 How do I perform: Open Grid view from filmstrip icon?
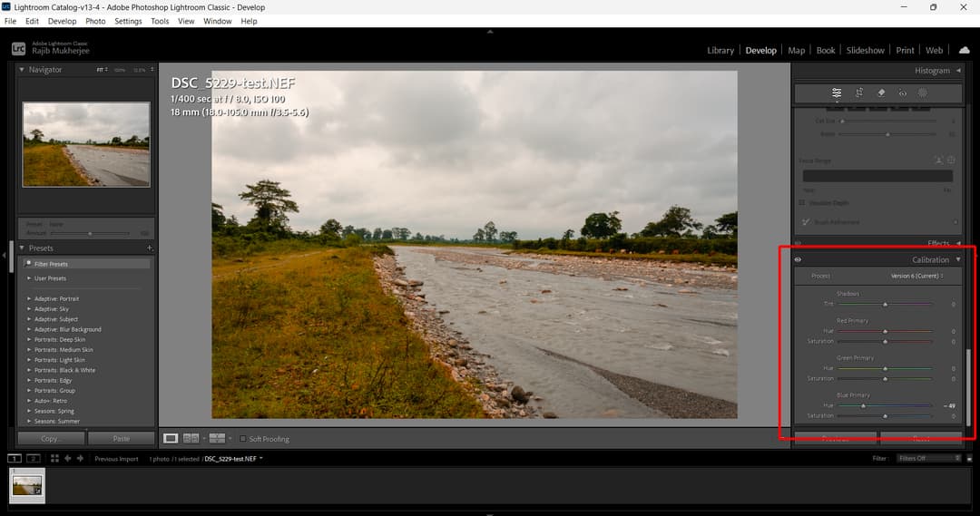55,459
